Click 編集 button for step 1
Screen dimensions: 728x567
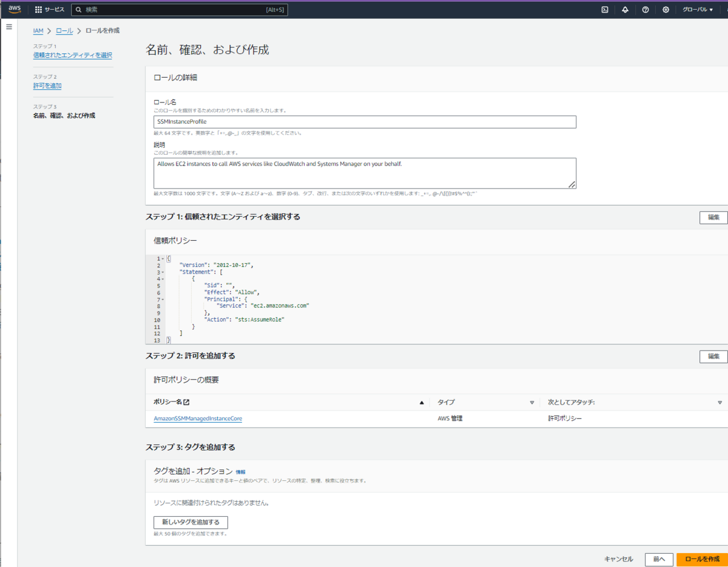pyautogui.click(x=713, y=217)
